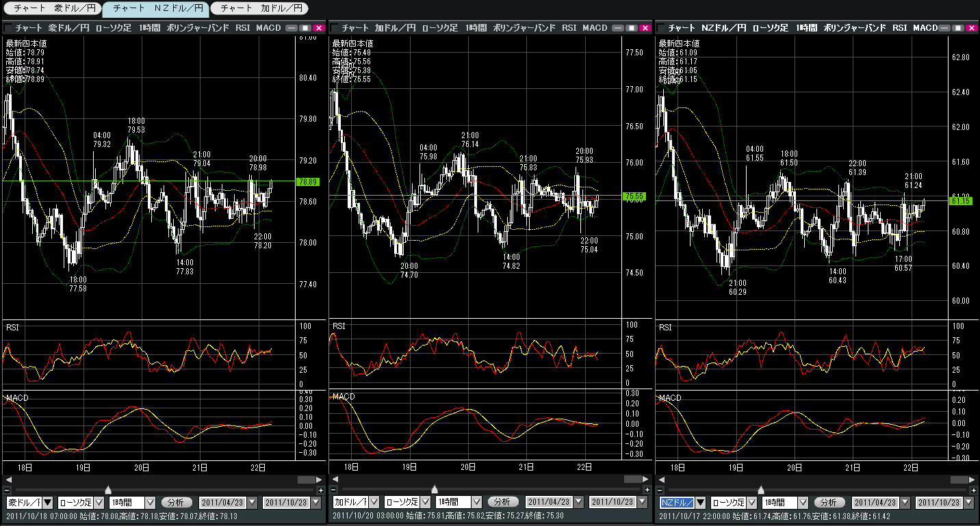
Task: Tick the checkbox in 豪ドル/円 chart title bar
Action: click(9, 28)
